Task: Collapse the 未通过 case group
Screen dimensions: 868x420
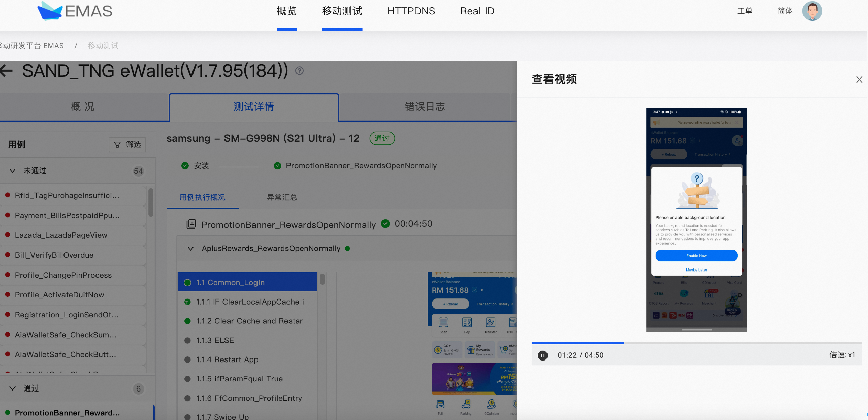Action: 13,171
